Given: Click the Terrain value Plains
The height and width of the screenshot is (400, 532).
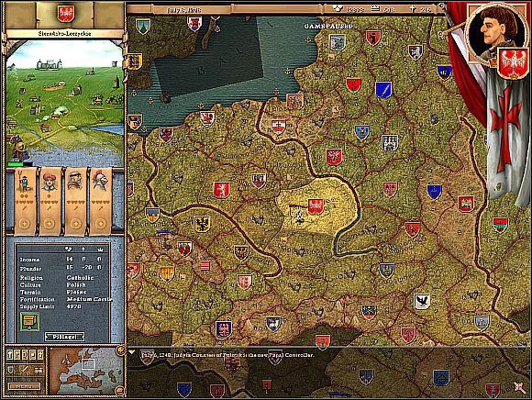Looking at the screenshot, I should (x=77, y=292).
